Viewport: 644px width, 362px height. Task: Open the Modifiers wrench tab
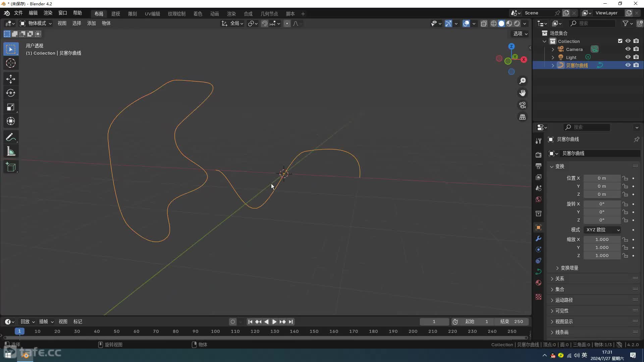pos(538,239)
